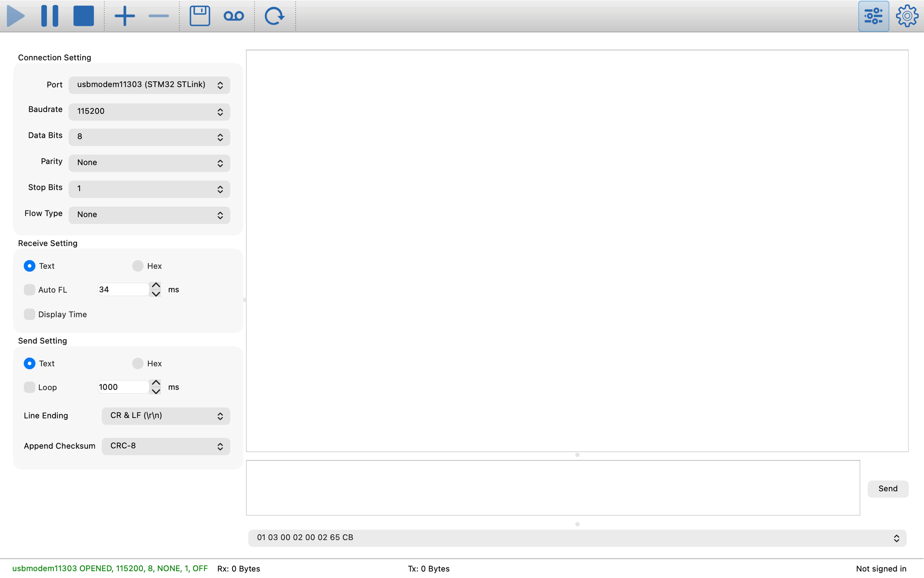Increase the Auto FL milliseconds value
Viewport: 924px width, 578px height.
[x=156, y=286]
